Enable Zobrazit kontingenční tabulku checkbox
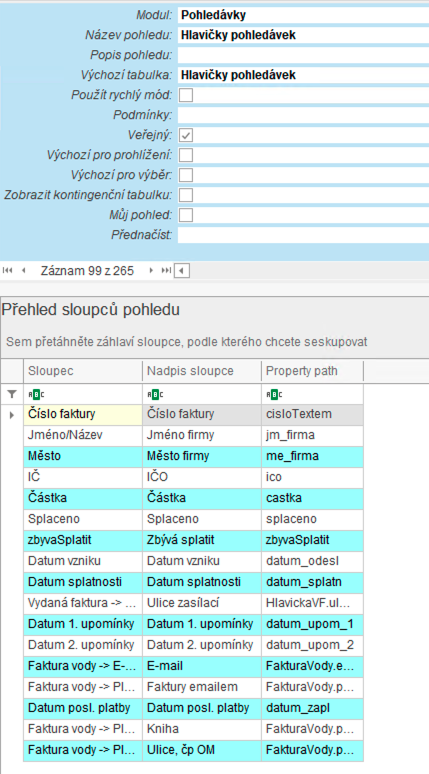The width and height of the screenshot is (429, 774). click(x=186, y=195)
